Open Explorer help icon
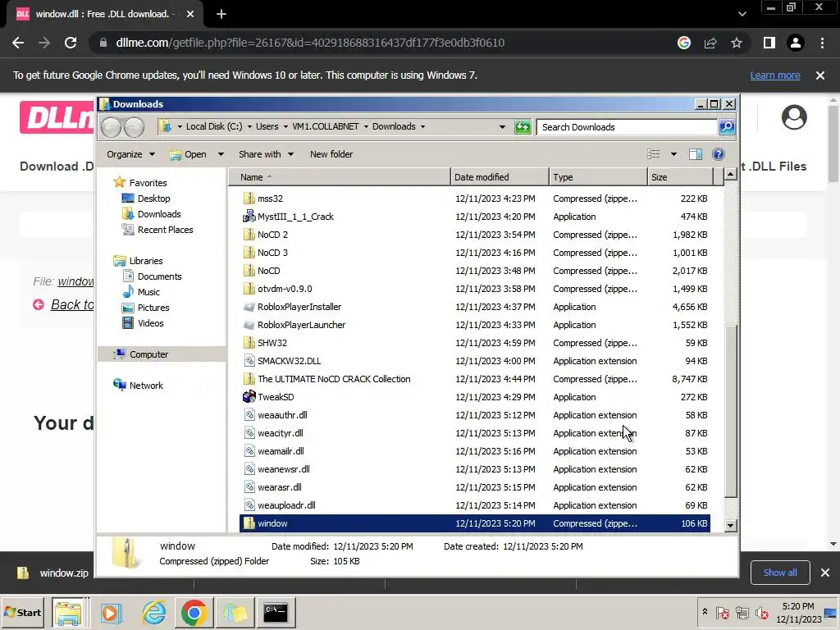840x630 pixels. coord(719,154)
